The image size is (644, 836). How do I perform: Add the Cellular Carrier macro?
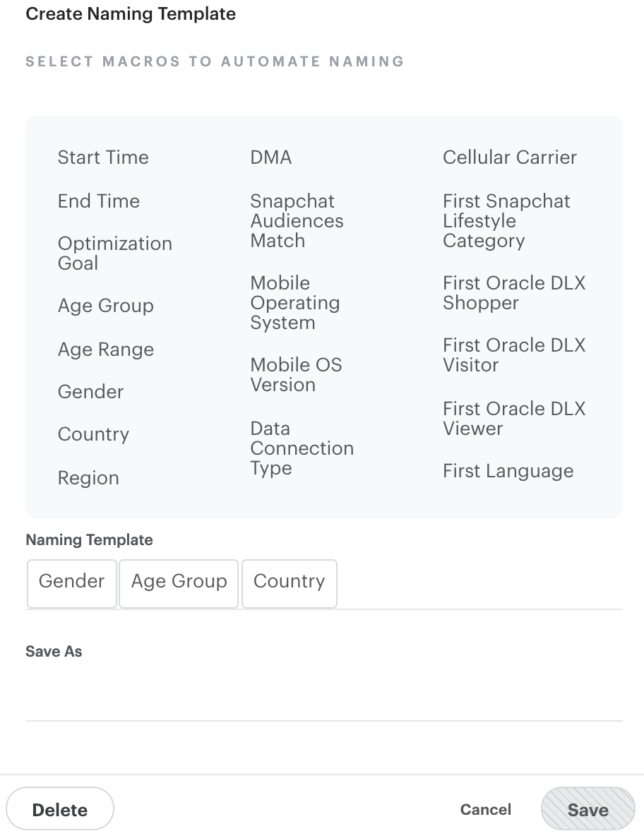(x=510, y=157)
